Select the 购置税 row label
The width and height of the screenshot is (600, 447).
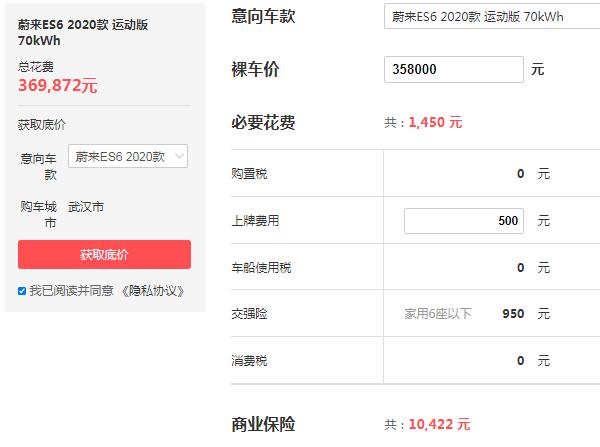pos(249,174)
